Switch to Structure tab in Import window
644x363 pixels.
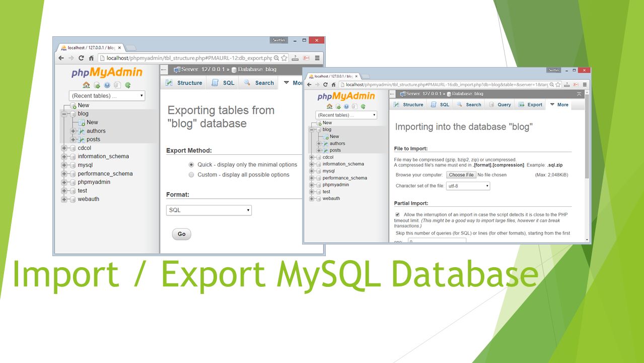[x=409, y=105]
